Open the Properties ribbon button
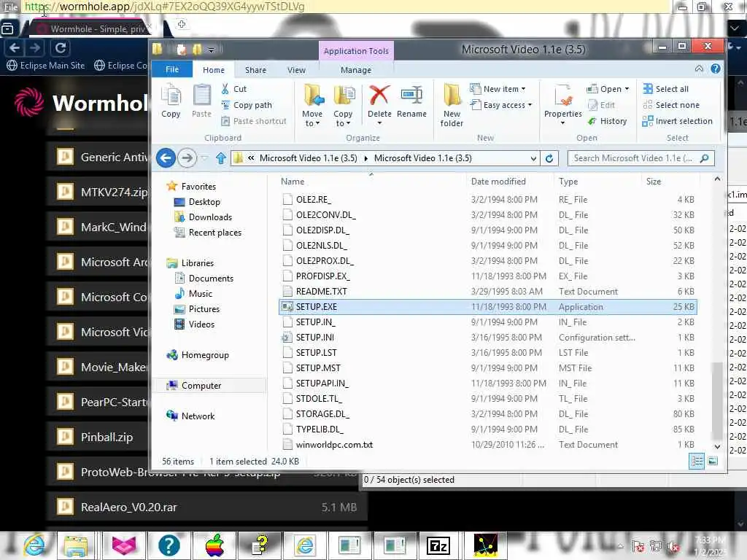Image resolution: width=747 pixels, height=560 pixels. coord(562,104)
